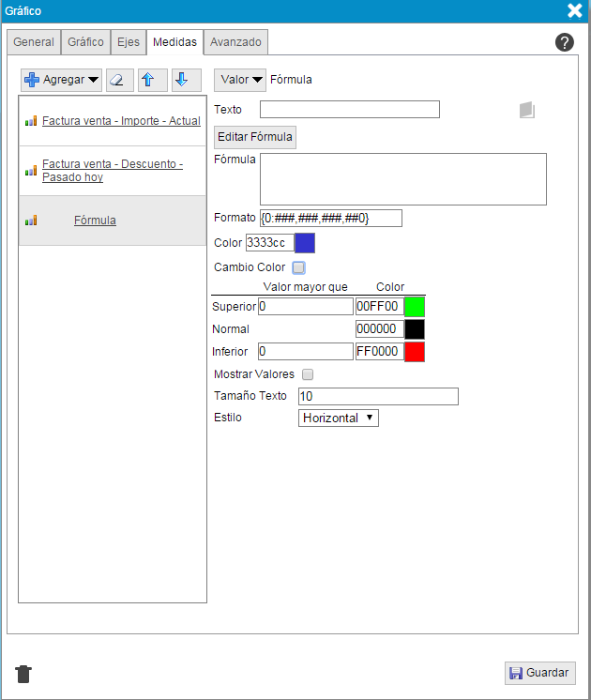
Task: Open the Estilo Horizontal combo box
Action: (338, 418)
